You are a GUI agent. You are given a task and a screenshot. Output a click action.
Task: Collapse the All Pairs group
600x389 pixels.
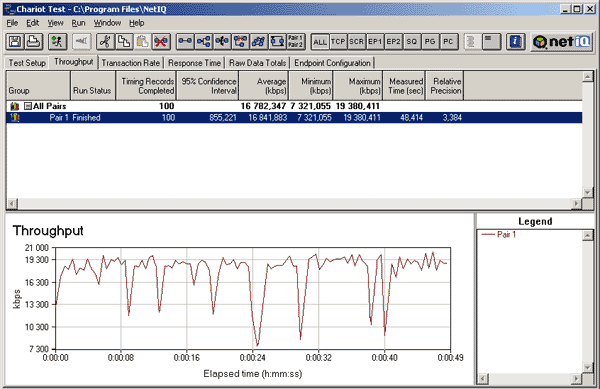28,106
